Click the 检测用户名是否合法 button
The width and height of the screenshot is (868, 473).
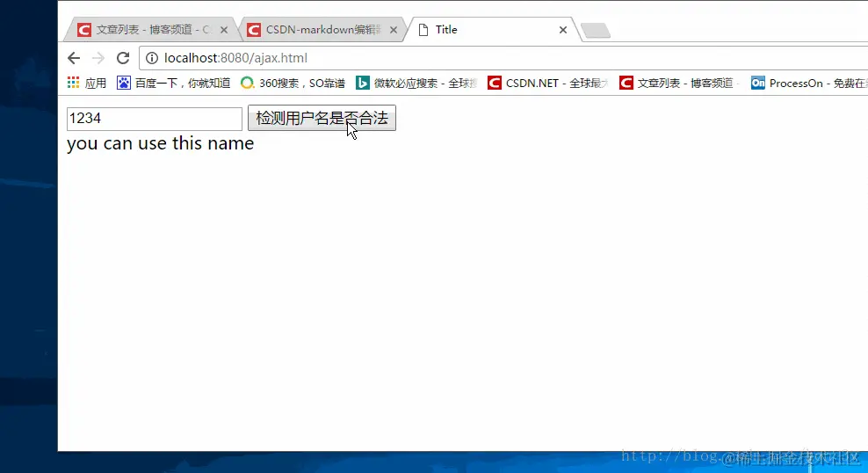[322, 118]
